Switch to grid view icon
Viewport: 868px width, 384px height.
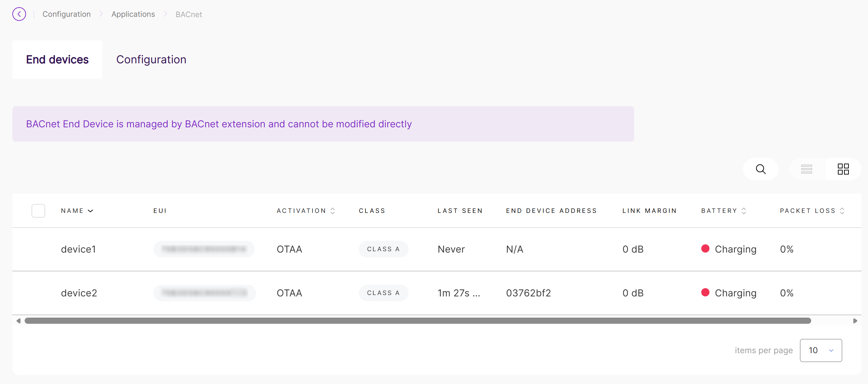coord(843,169)
